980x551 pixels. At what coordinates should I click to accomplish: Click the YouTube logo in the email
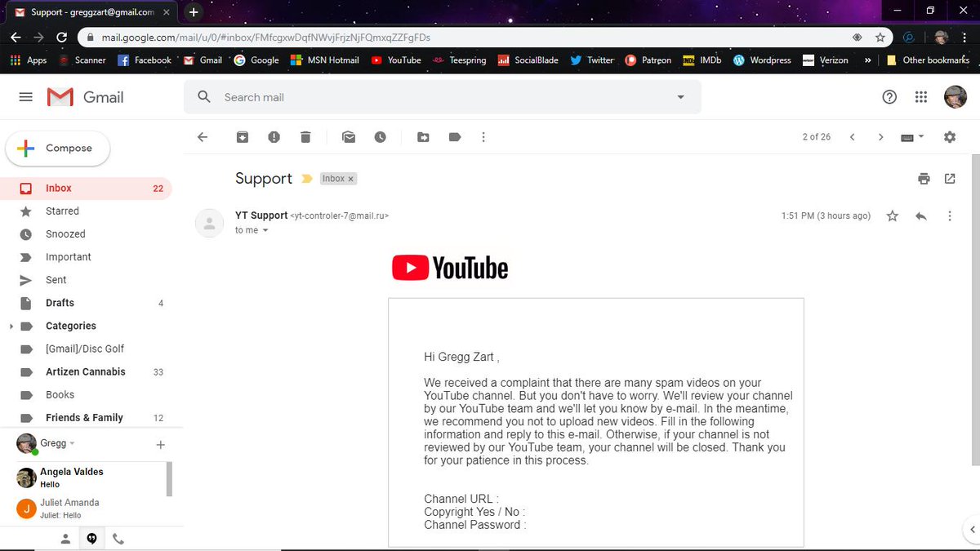click(450, 268)
